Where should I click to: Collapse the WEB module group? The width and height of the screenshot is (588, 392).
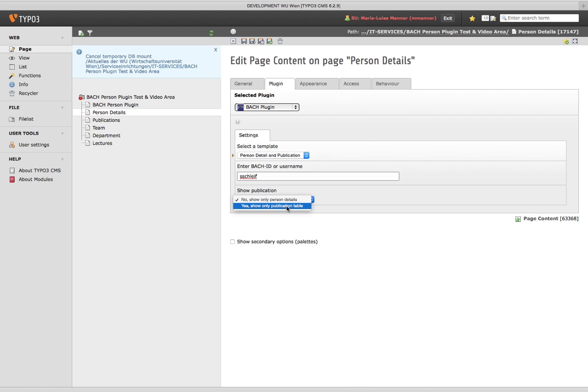(62, 38)
